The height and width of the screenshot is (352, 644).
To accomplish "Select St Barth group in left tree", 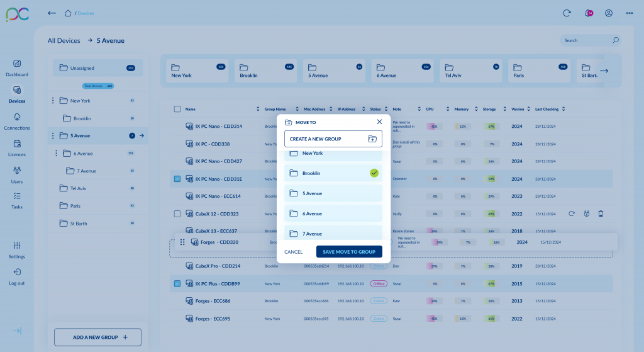I will click(x=97, y=224).
